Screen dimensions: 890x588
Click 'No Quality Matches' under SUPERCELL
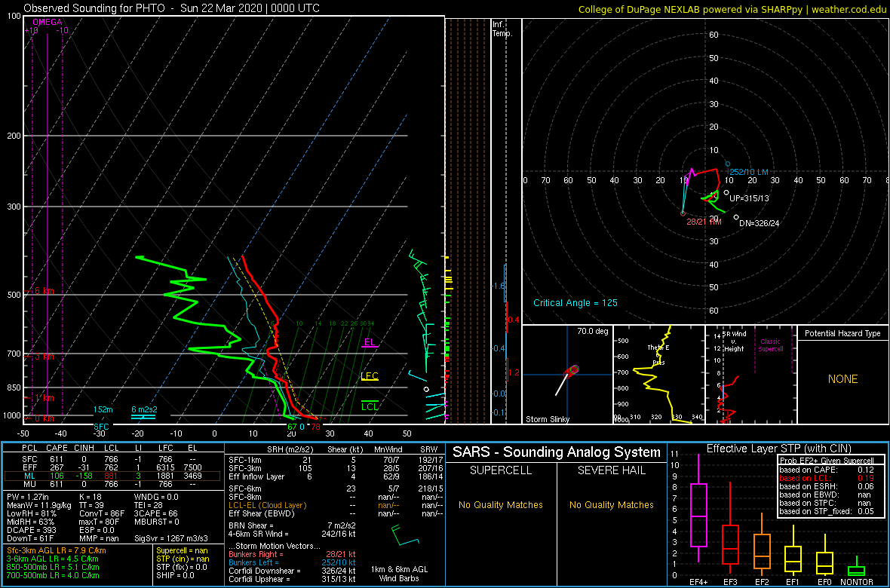click(501, 504)
